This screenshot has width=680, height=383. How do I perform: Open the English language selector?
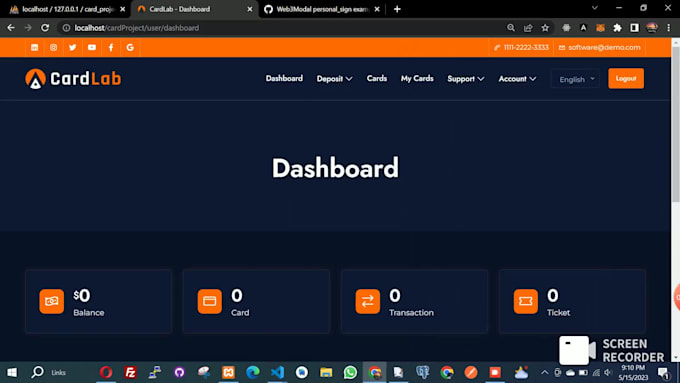pyautogui.click(x=576, y=79)
